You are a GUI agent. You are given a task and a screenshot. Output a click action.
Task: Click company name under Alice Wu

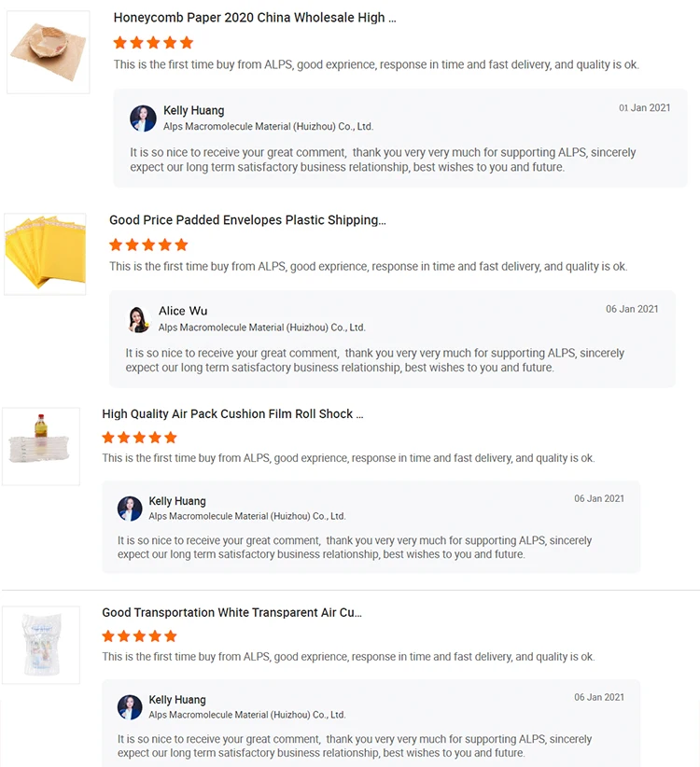[261, 328]
